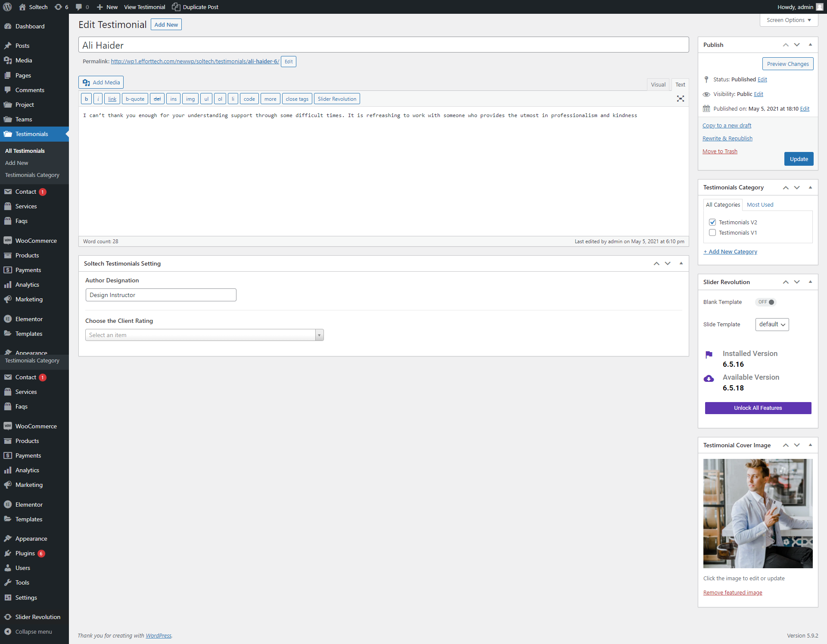Image resolution: width=827 pixels, height=644 pixels.
Task: Open Slider Revolution sidebar menu icon
Action: (x=8, y=617)
